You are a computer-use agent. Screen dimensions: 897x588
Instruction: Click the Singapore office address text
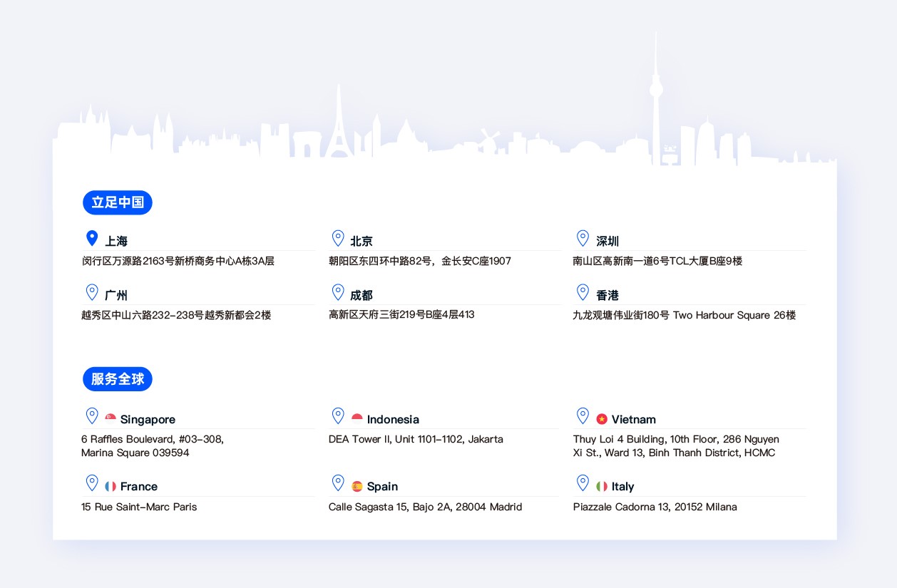(x=152, y=445)
